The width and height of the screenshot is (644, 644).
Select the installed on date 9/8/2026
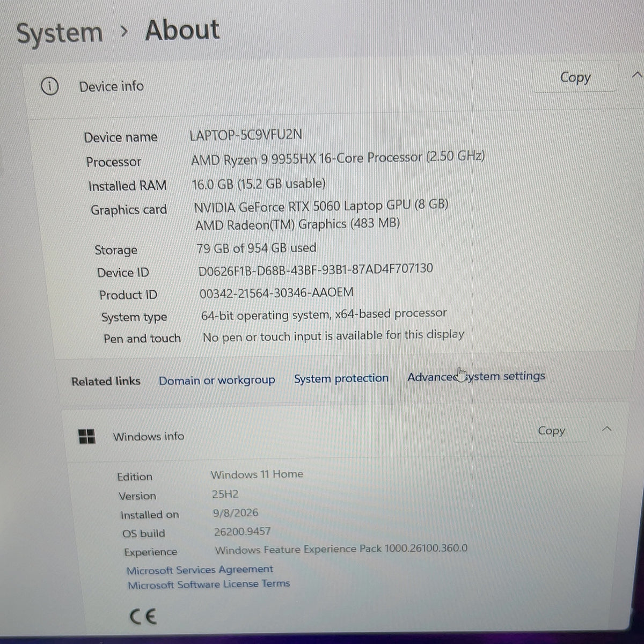[x=236, y=513]
